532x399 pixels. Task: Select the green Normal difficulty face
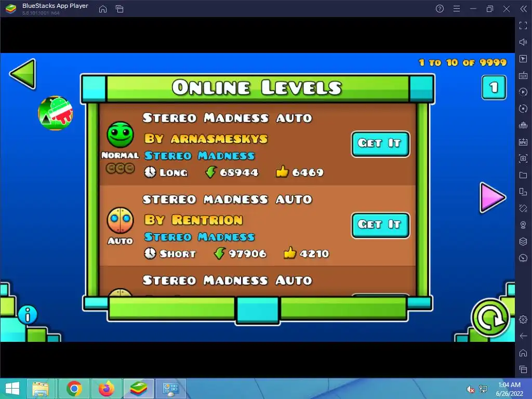120,135
